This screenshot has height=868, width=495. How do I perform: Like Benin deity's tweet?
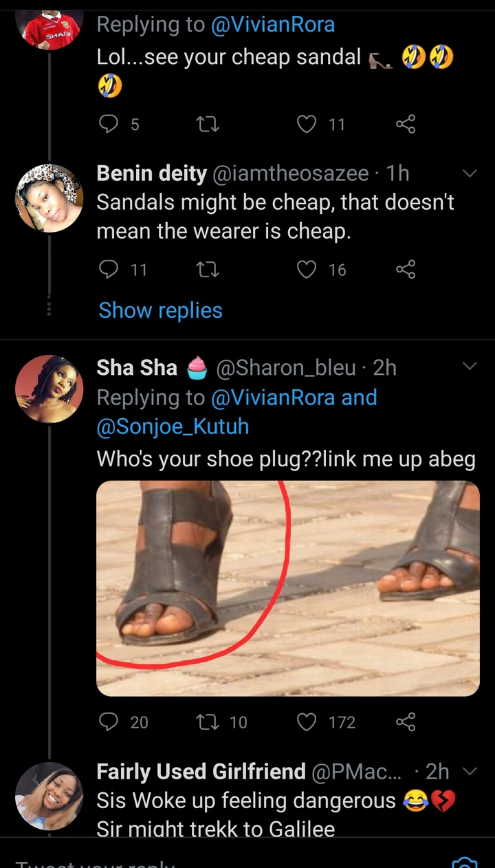coord(306,270)
